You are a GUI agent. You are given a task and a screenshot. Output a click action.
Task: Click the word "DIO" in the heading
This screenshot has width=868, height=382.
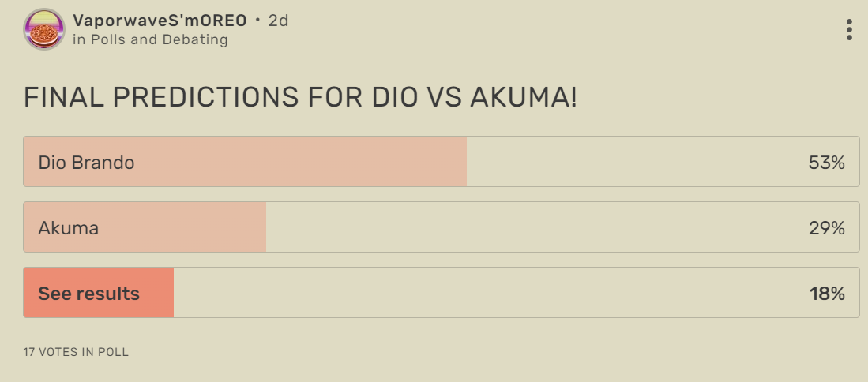point(396,97)
